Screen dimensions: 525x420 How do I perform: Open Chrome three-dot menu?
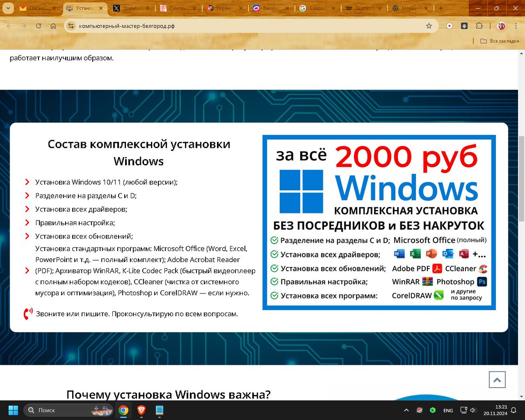click(x=516, y=26)
